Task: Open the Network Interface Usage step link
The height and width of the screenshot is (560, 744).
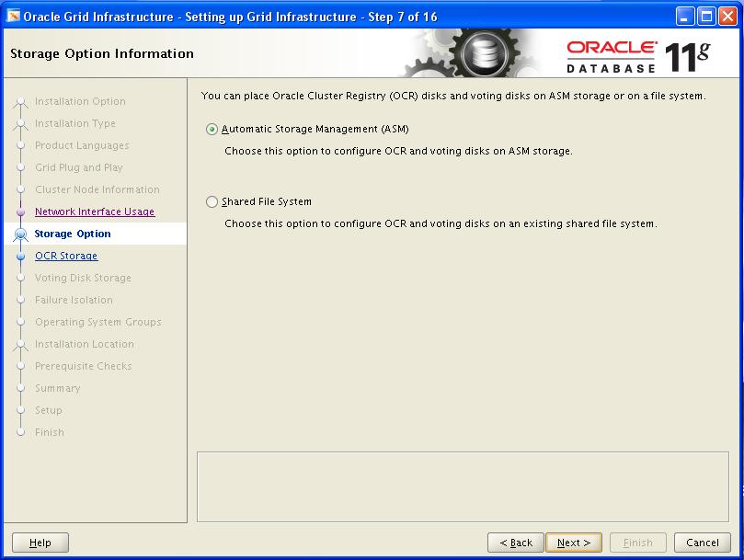Action: (95, 211)
